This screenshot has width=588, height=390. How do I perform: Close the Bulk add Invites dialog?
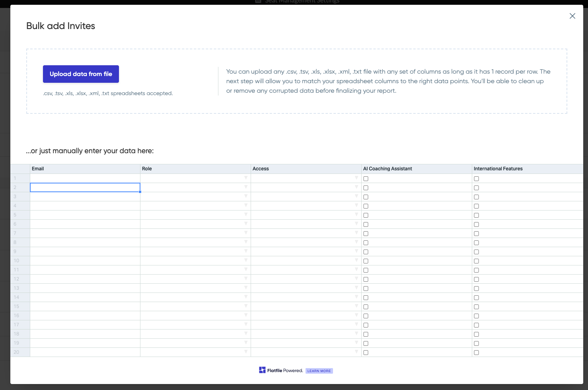point(572,16)
